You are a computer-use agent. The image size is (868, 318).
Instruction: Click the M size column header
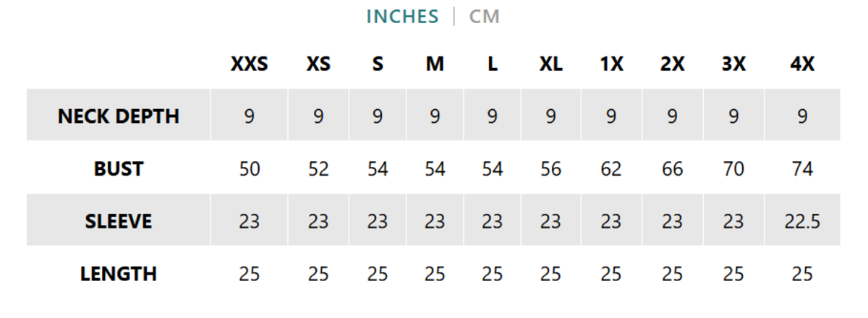(x=435, y=64)
